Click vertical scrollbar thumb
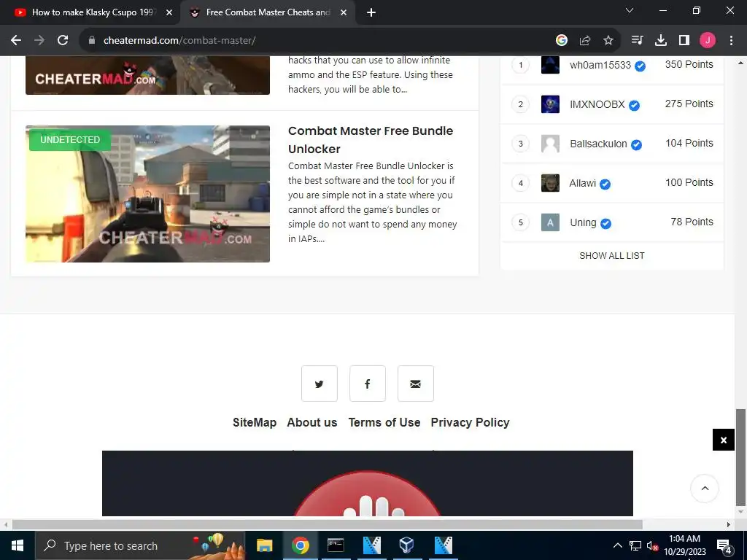This screenshot has width=747, height=560. coord(741,457)
